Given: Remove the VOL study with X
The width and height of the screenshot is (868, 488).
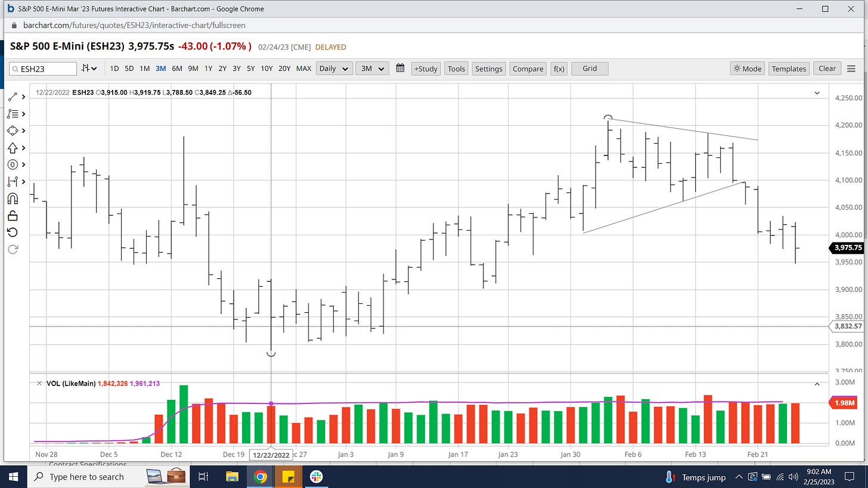Looking at the screenshot, I should (x=39, y=384).
